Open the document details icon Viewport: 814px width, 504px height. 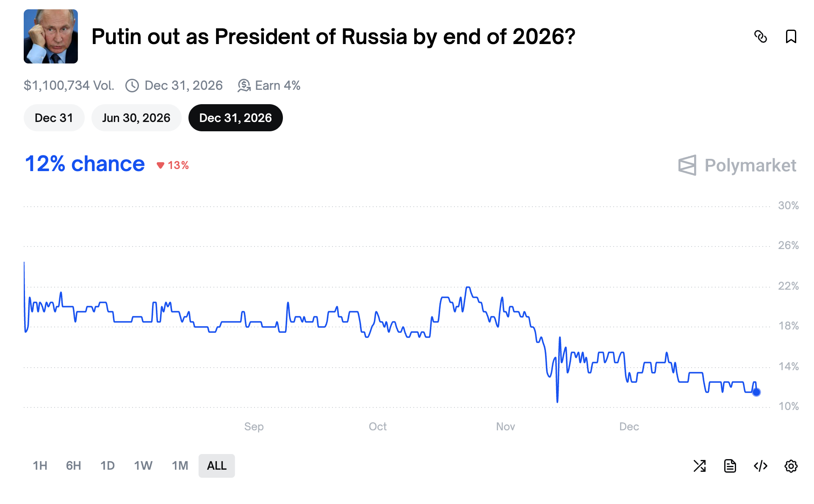point(730,466)
